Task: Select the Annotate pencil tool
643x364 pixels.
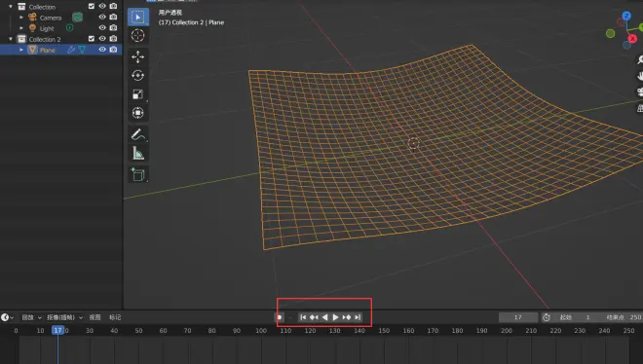Action: pyautogui.click(x=137, y=134)
